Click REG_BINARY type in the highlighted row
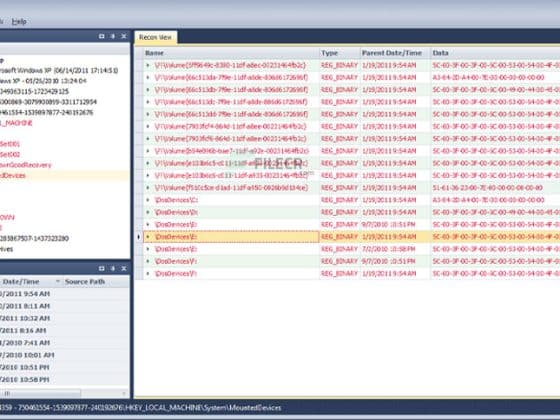Screen dimensions: 560x420 339,237
